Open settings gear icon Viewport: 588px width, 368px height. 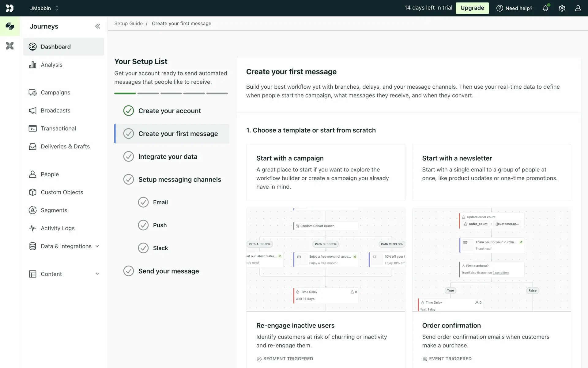(x=562, y=8)
